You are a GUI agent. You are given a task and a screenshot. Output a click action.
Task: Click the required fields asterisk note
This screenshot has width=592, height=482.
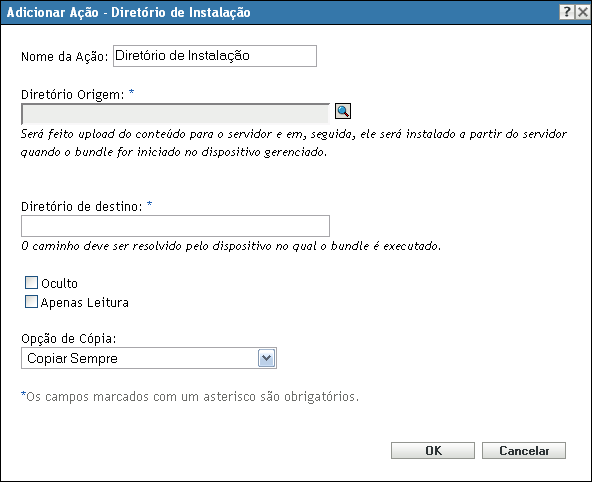(x=190, y=397)
